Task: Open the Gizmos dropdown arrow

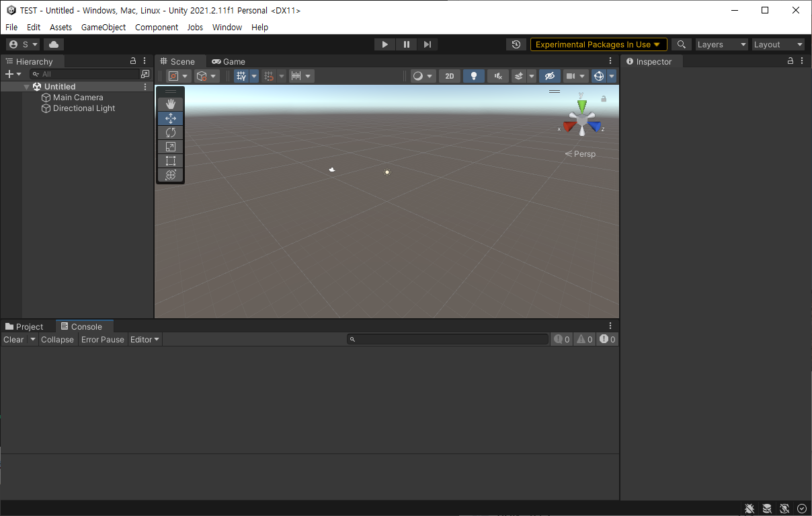Action: click(612, 76)
